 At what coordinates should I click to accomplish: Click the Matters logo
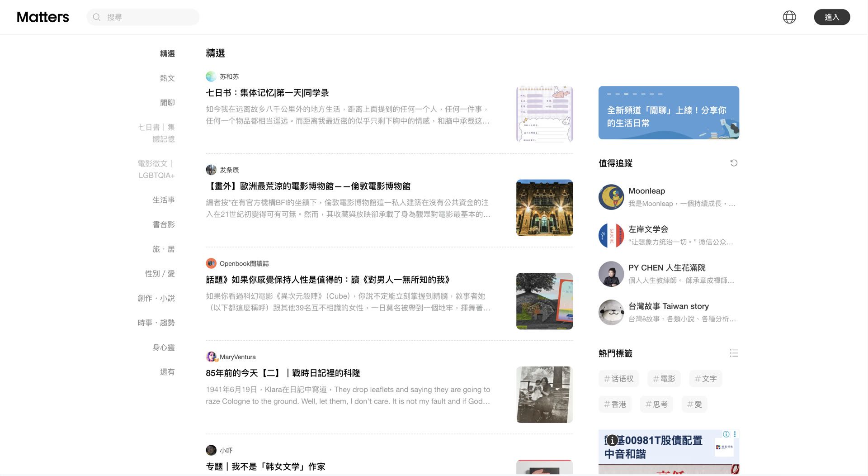[x=43, y=17]
